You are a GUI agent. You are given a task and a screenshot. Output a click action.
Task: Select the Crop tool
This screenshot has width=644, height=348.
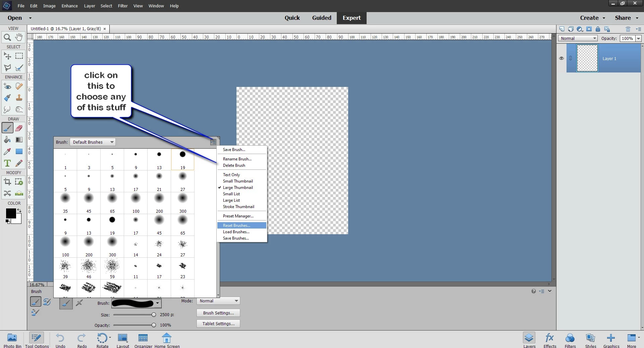(7, 182)
